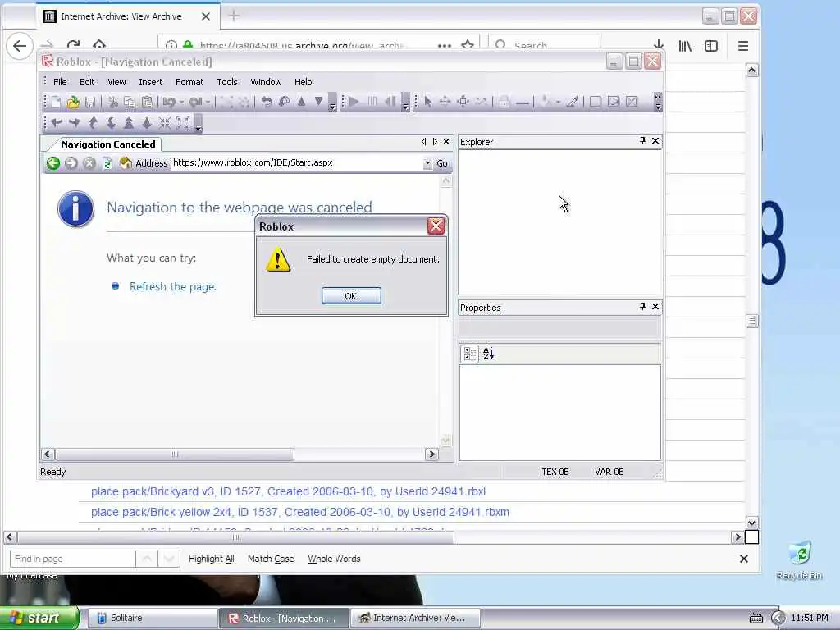
Task: Click the Home icon beside Address
Action: pos(126,163)
